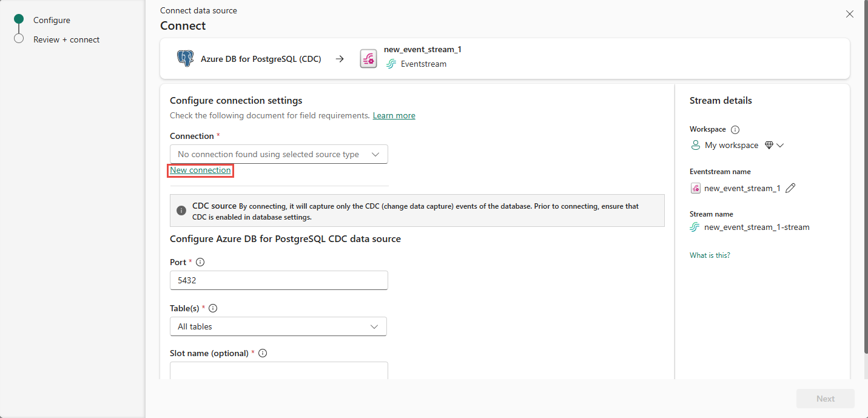
Task: Click the Slot name text field
Action: click(278, 371)
